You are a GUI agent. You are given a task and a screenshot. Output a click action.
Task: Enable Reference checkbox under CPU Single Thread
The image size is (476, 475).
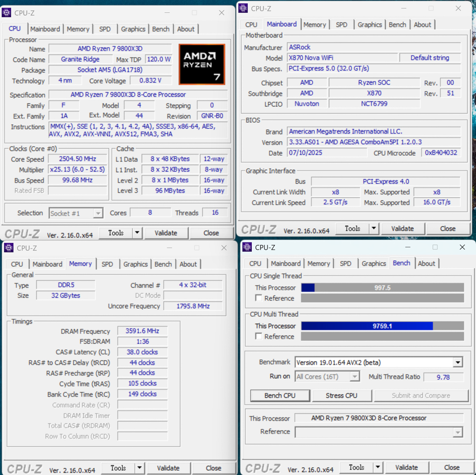[x=258, y=298]
